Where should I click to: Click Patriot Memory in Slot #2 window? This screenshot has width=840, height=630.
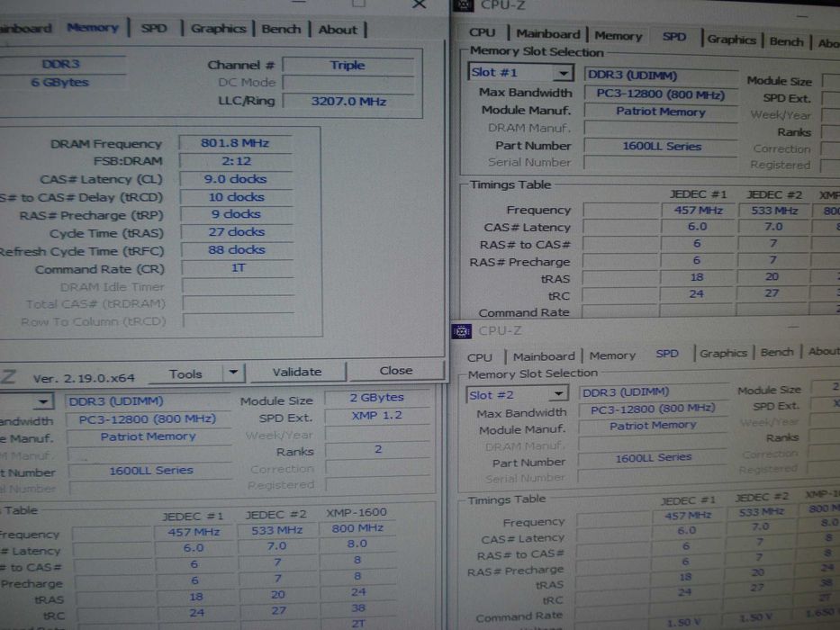pyautogui.click(x=653, y=426)
